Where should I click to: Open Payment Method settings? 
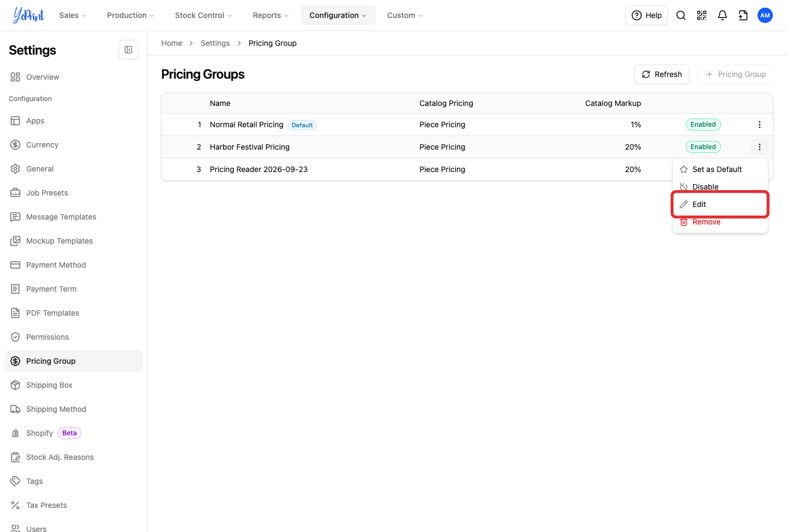point(73,265)
